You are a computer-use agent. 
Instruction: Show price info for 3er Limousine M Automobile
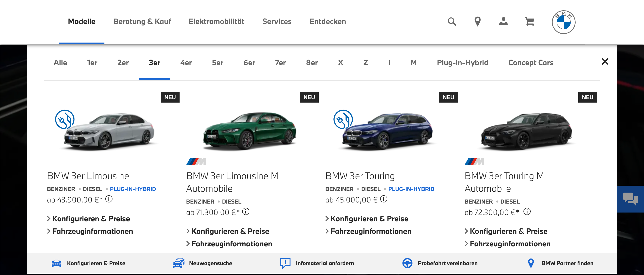click(x=246, y=212)
